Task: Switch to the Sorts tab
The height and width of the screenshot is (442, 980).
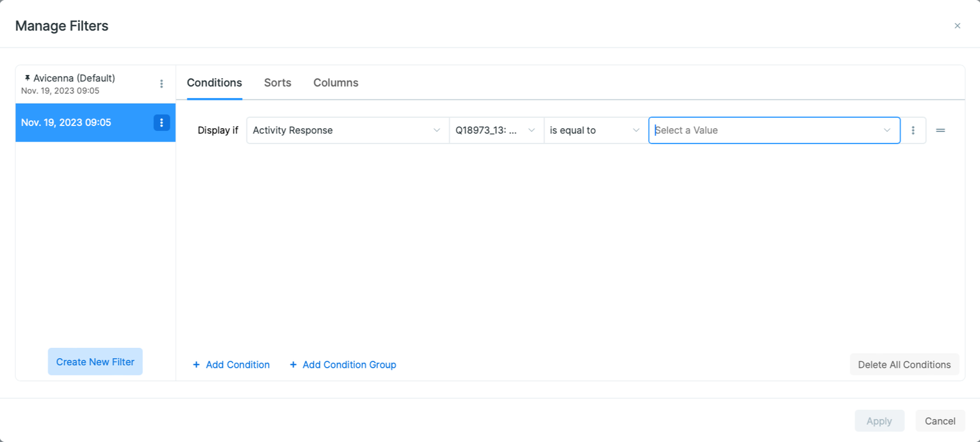Action: pos(277,83)
